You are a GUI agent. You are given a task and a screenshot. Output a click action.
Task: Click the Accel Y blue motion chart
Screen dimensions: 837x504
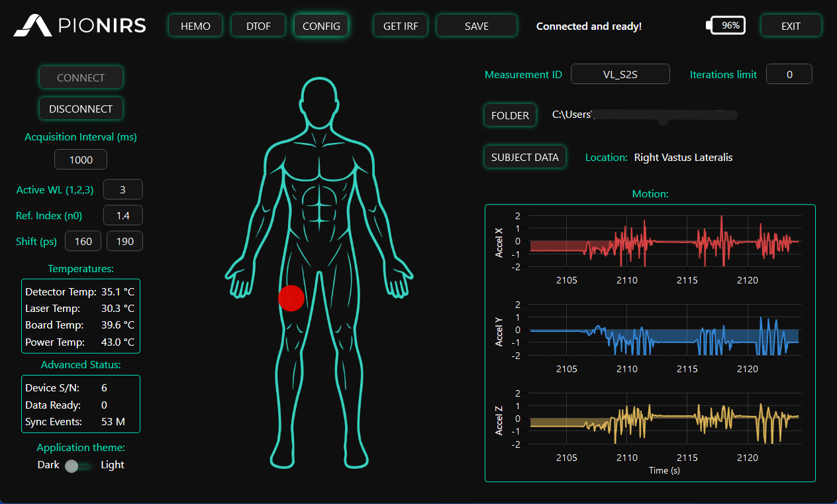665,330
